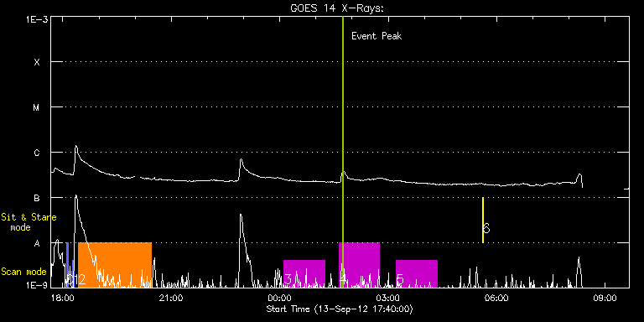
Task: Click the green Event Peak line
Action: pyautogui.click(x=342, y=152)
